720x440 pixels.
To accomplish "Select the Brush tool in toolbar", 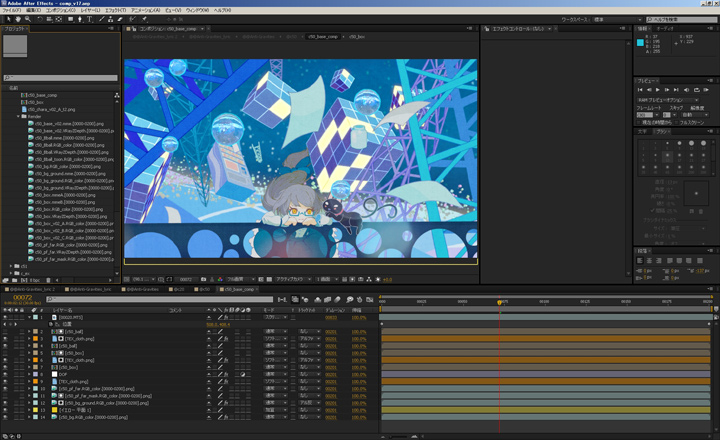I will click(x=101, y=19).
